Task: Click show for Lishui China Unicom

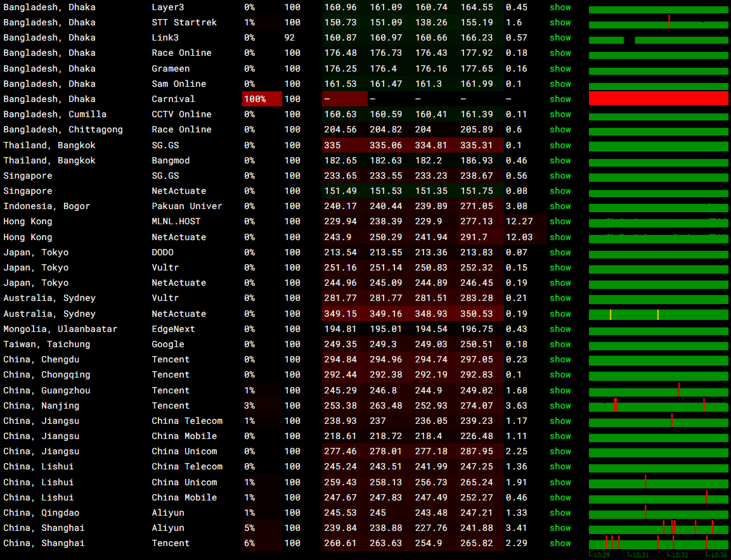Action: point(560,482)
